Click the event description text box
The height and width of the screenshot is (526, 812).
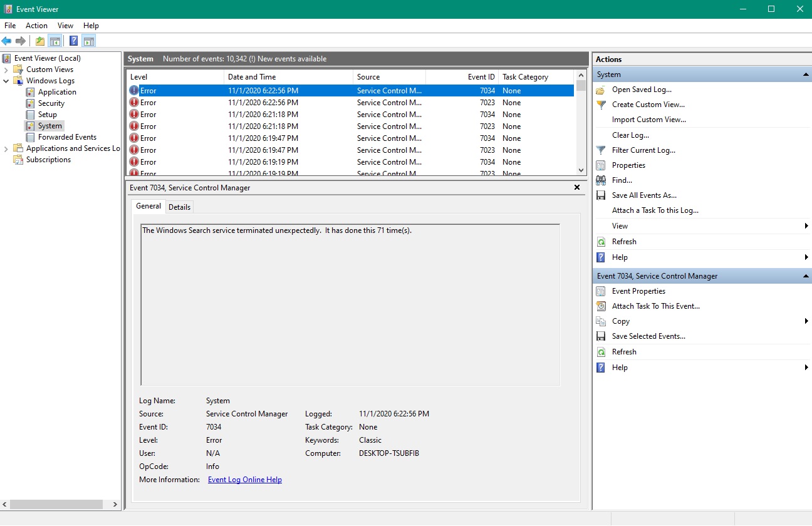(x=350, y=304)
